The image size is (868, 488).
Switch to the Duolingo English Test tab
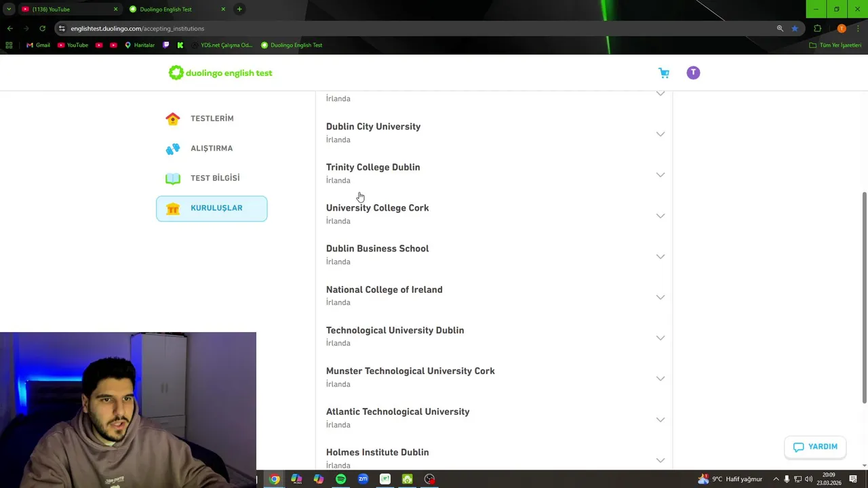pyautogui.click(x=178, y=9)
